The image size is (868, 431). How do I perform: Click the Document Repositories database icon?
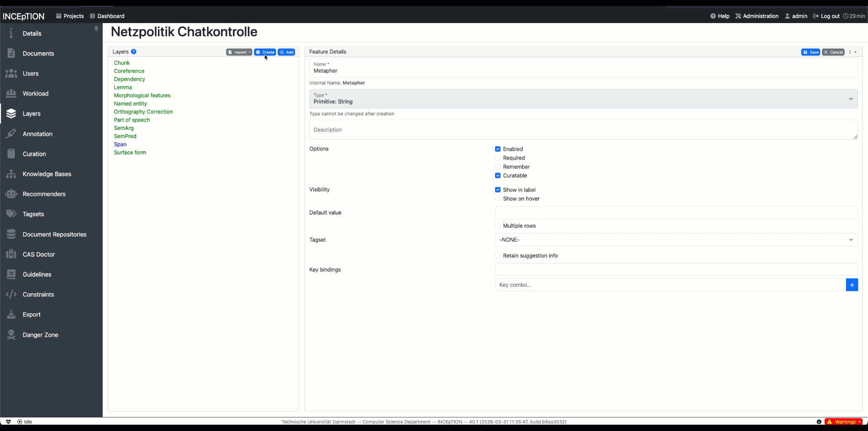pyautogui.click(x=11, y=234)
